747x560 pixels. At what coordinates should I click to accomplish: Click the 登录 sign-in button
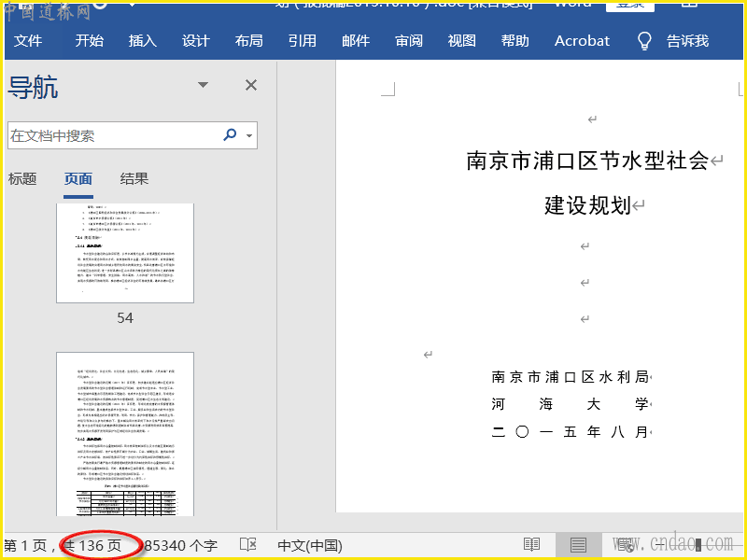[x=629, y=5]
